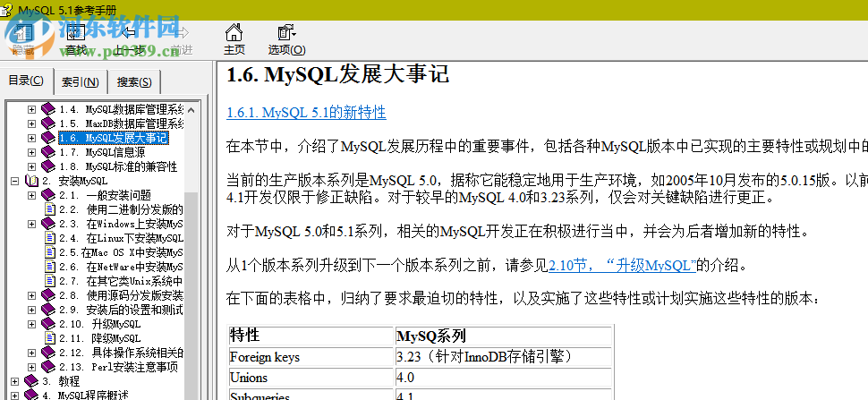This screenshot has width=868, height=400.
Task: Switch to the 索引(N) index tab
Action: [81, 82]
